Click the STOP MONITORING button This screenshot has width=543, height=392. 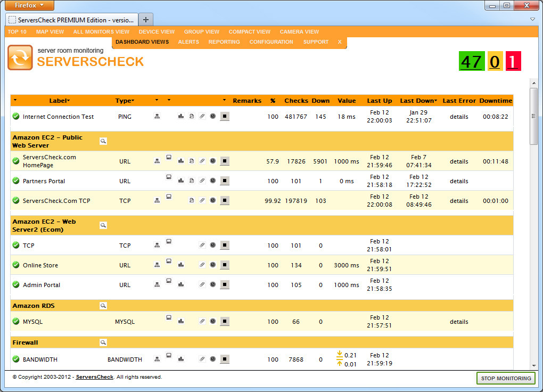[x=506, y=378]
